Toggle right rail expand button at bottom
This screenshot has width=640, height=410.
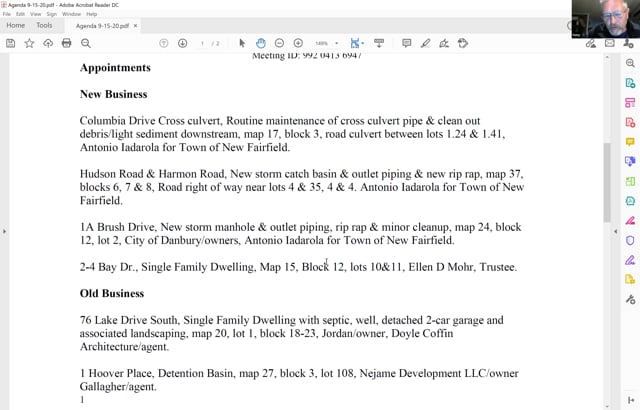coord(631,400)
